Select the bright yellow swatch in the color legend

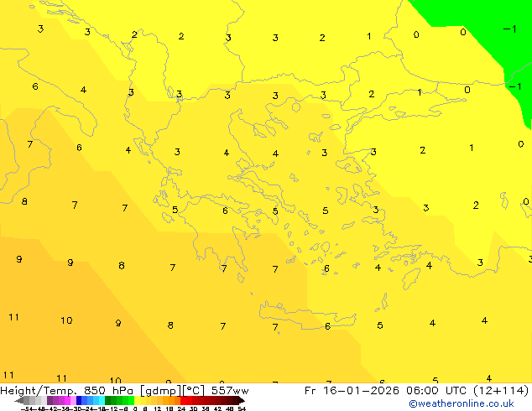click(137, 400)
